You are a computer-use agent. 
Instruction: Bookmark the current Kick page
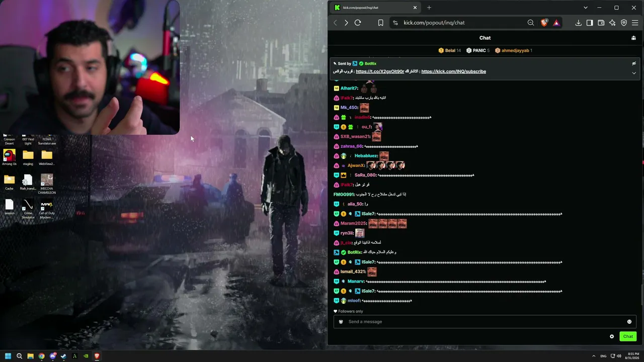[380, 23]
